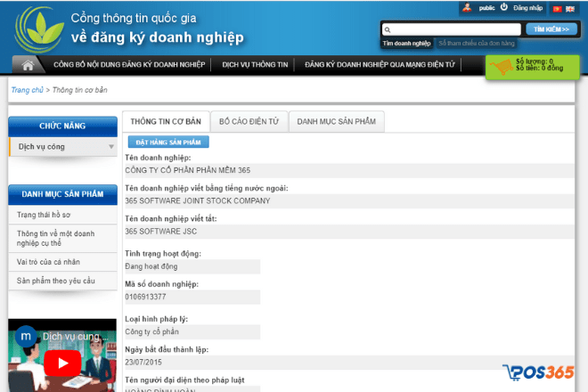
Task: Switch language with the UK flag
Action: (570, 9)
